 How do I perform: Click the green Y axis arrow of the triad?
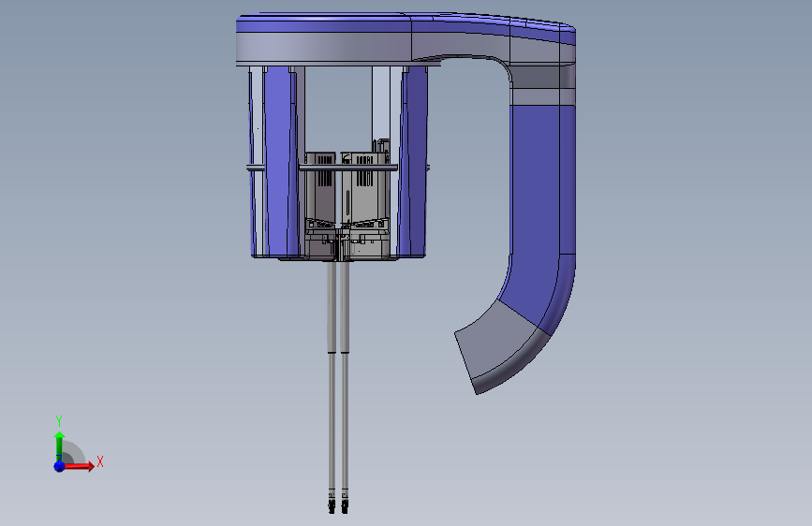pyautogui.click(x=60, y=447)
